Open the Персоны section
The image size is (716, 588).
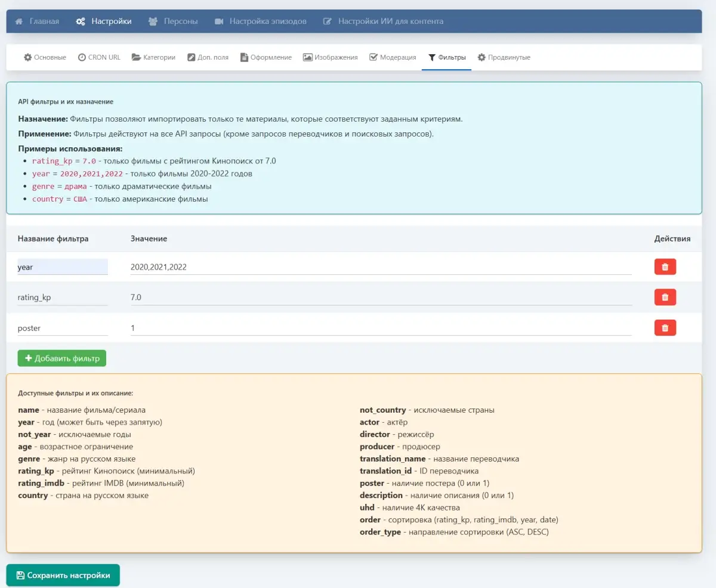point(173,21)
